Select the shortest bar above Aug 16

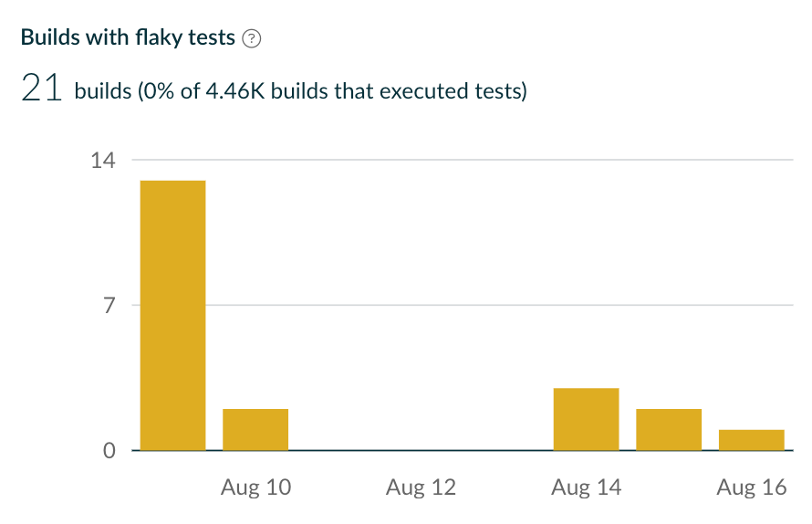click(x=751, y=439)
